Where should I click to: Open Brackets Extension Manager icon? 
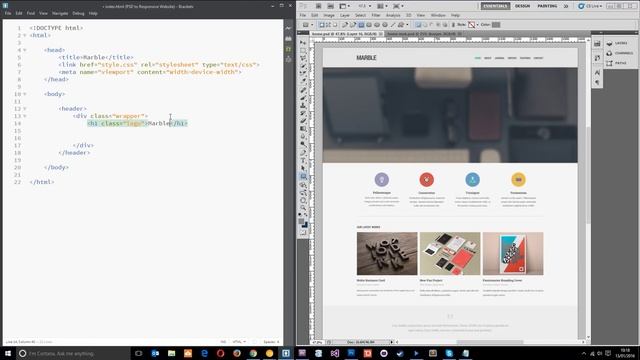click(x=289, y=39)
